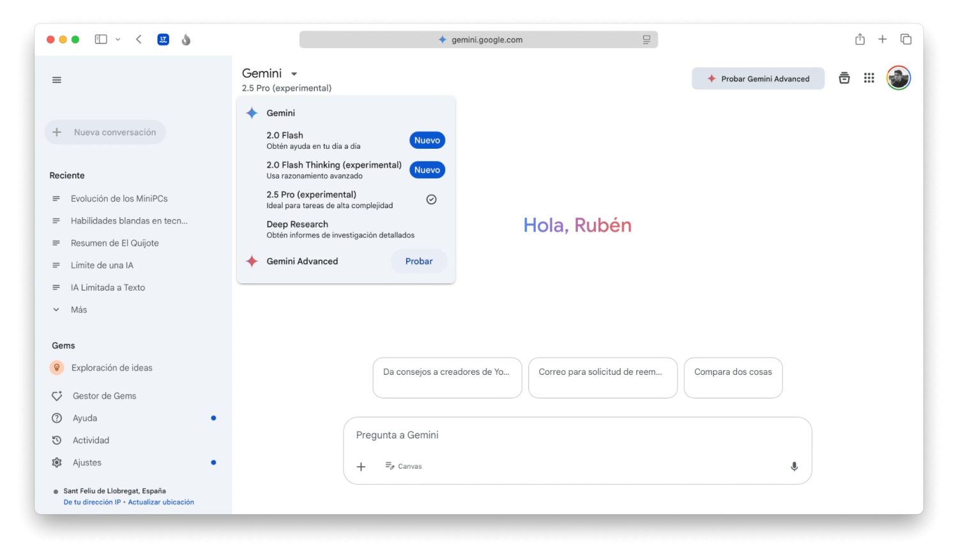The width and height of the screenshot is (958, 560).
Task: Open chat Evolución de los MiniPCs
Action: pos(119,199)
